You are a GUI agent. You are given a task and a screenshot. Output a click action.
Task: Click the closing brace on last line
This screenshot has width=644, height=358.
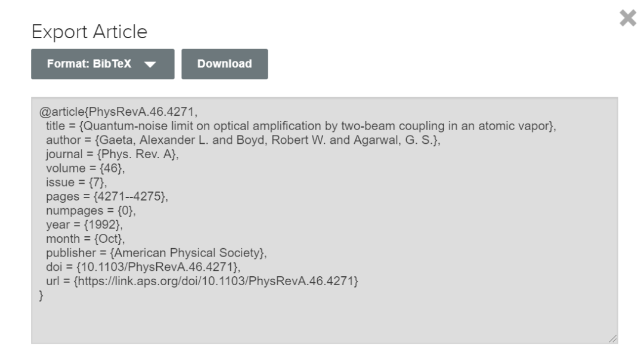point(41,295)
